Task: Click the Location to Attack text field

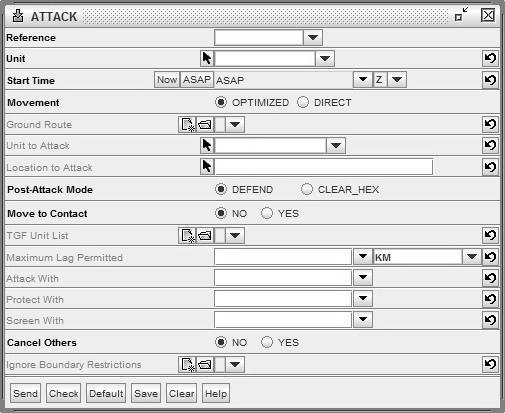Action: (x=324, y=166)
